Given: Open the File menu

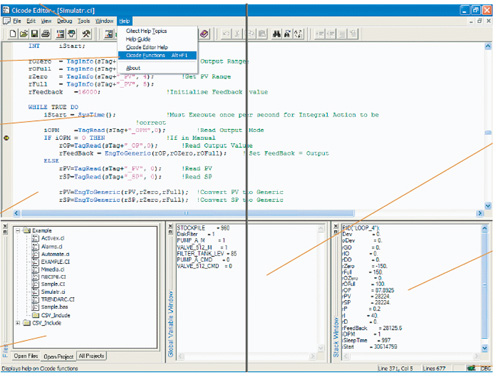Looking at the screenshot, I should click(17, 21).
